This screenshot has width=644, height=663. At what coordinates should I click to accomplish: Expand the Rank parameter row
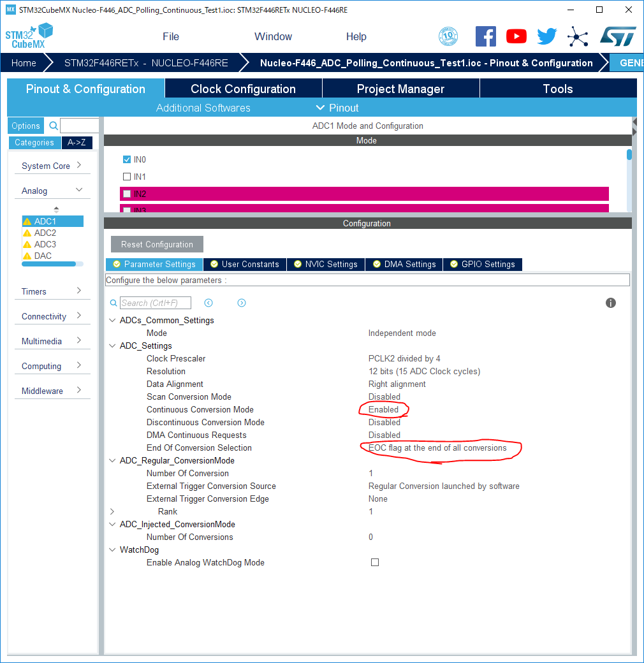(112, 512)
